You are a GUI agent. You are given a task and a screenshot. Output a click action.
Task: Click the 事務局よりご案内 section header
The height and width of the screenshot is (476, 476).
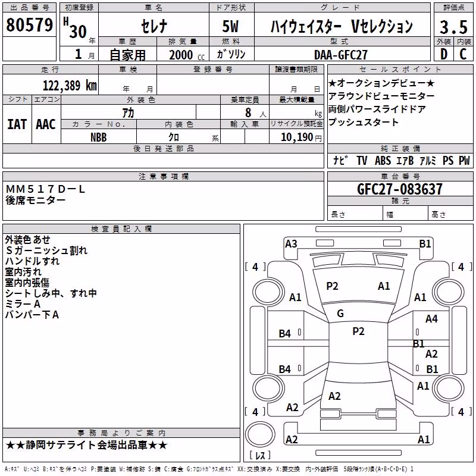[x=121, y=433]
